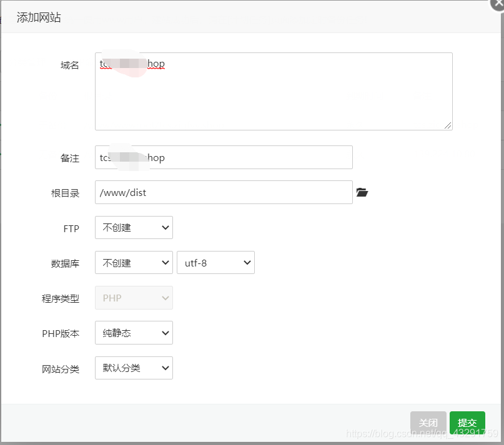Screen dimensions: 504x445
Task: Submit the form with the green 提交 button
Action: (x=467, y=422)
